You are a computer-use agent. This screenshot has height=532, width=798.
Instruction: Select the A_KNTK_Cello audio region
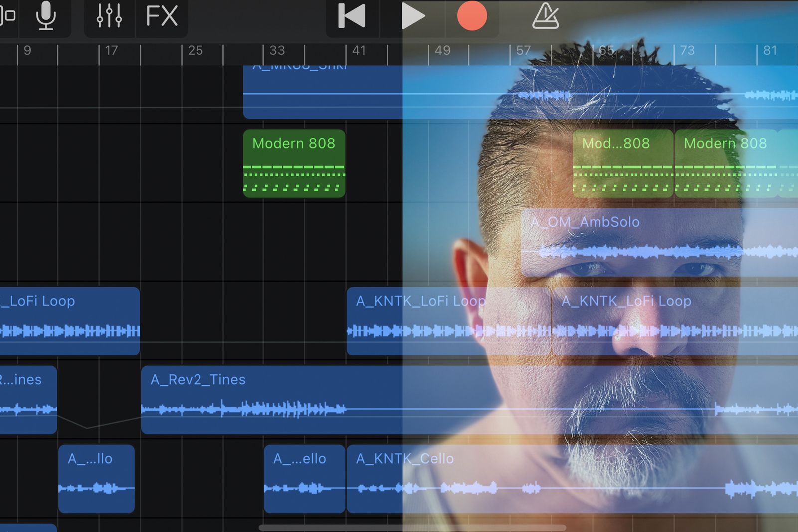pyautogui.click(x=549, y=479)
